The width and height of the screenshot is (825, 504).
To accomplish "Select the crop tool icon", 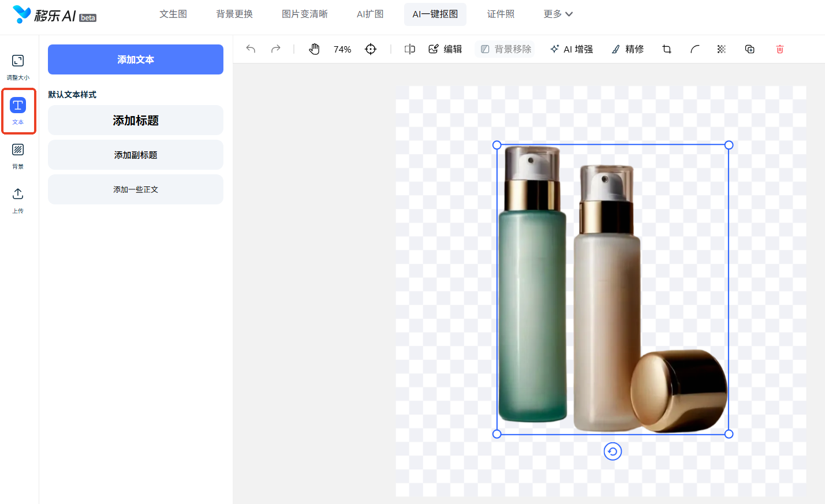I will (x=667, y=49).
